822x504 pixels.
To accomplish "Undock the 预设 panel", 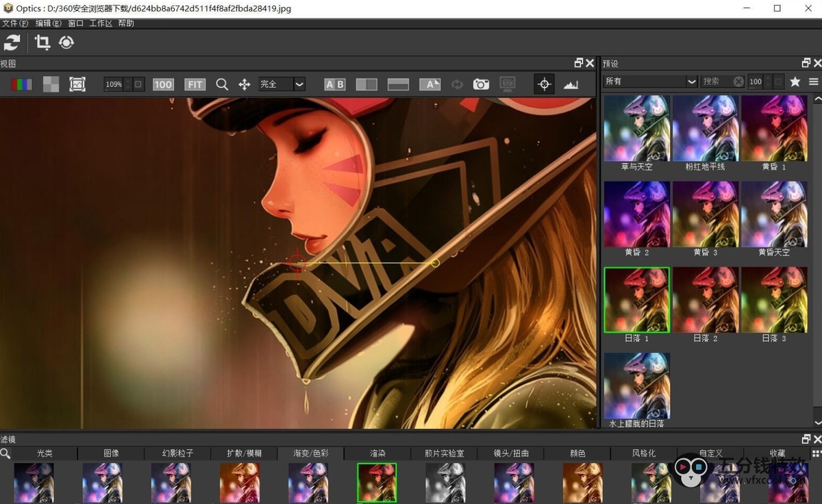I will click(806, 63).
